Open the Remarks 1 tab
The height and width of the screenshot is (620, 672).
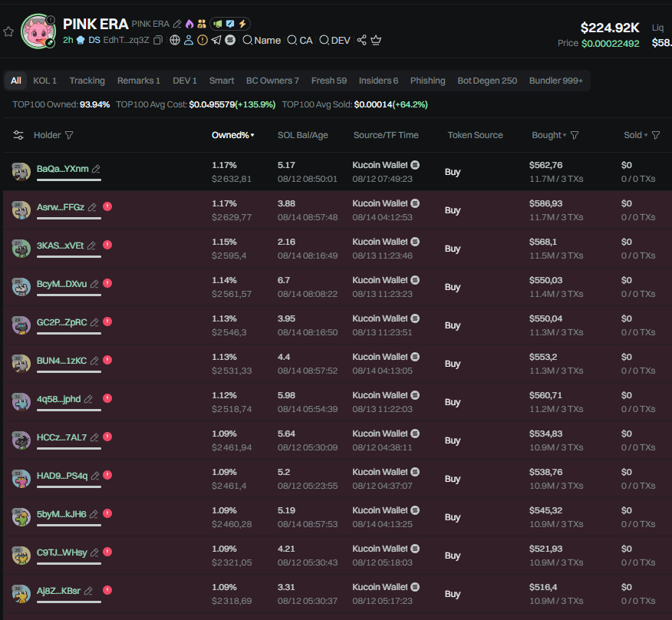coord(138,81)
